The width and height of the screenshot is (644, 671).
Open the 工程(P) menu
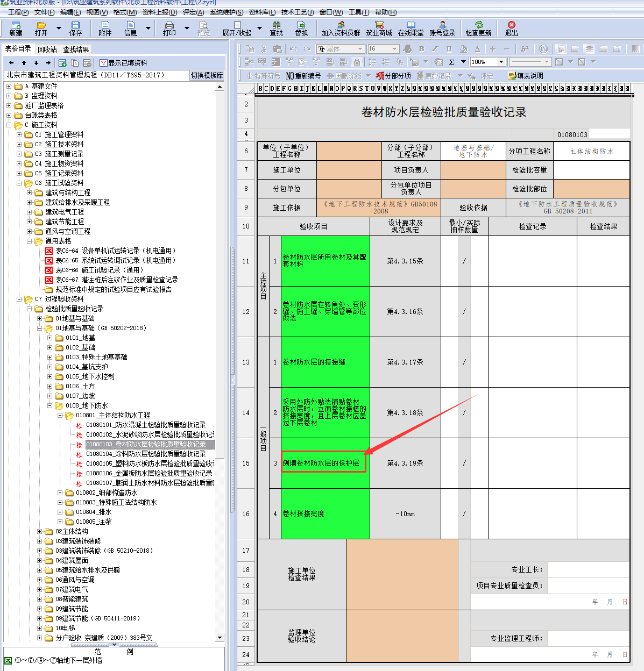coord(19,12)
